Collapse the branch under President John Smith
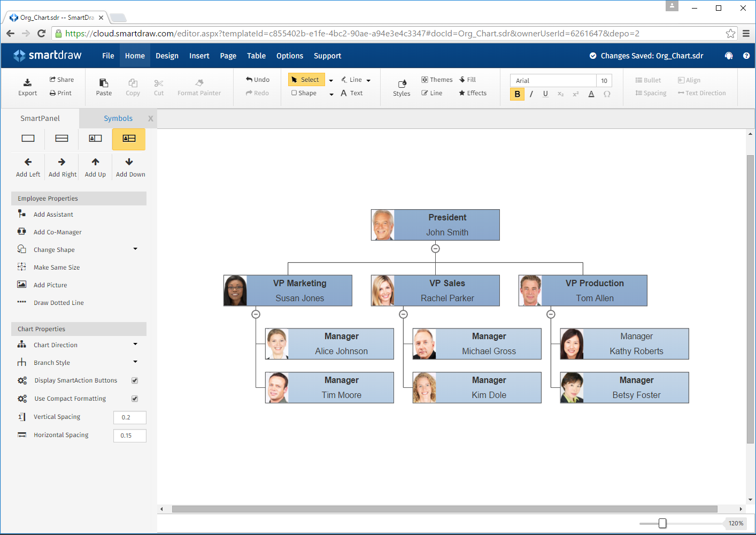Image resolution: width=756 pixels, height=535 pixels. click(435, 248)
